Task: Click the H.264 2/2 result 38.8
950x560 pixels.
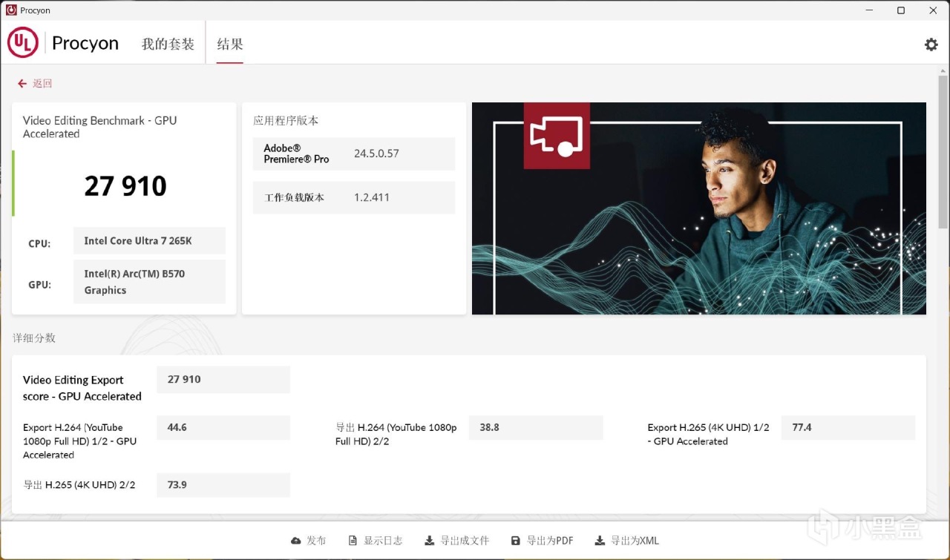Action: (x=536, y=427)
